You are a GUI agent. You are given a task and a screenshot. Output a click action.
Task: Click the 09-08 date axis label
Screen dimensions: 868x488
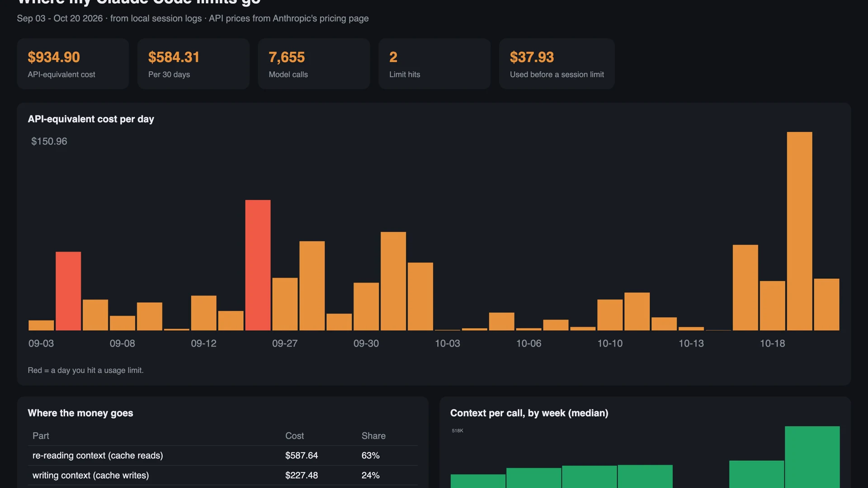click(122, 343)
